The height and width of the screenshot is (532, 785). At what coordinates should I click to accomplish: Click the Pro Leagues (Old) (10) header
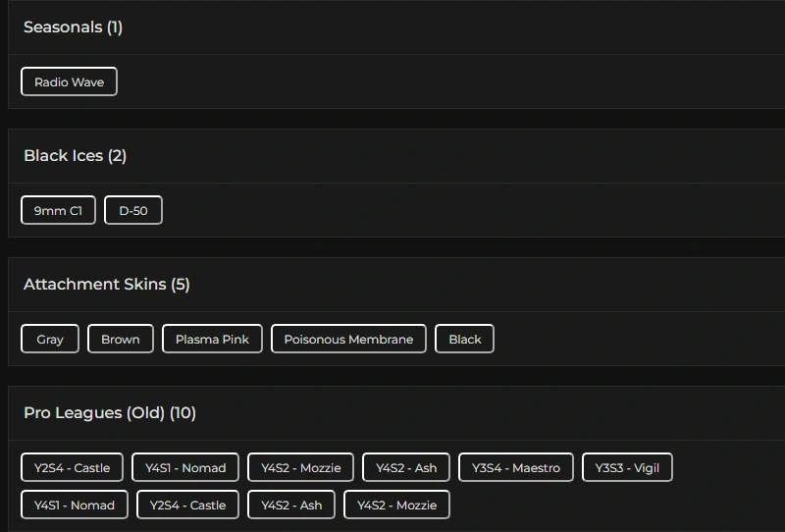tap(110, 413)
